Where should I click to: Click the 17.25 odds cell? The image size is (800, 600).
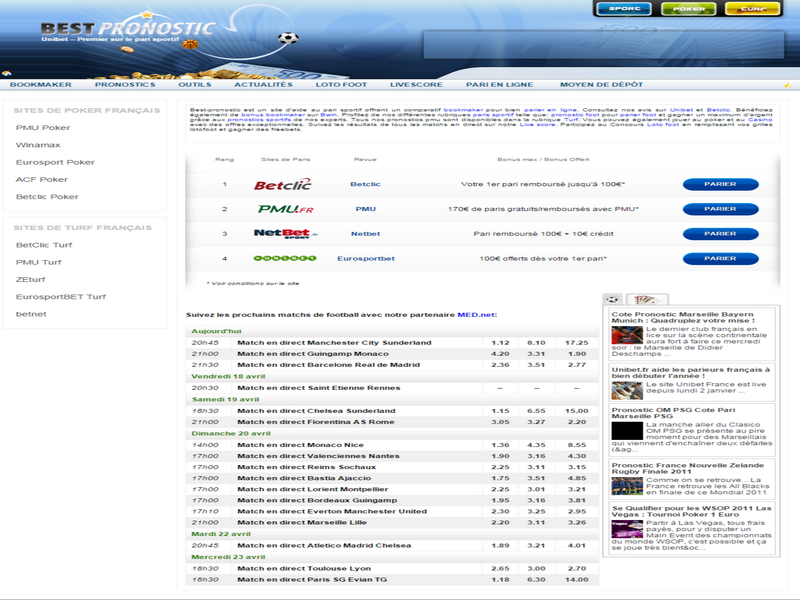tap(577, 343)
